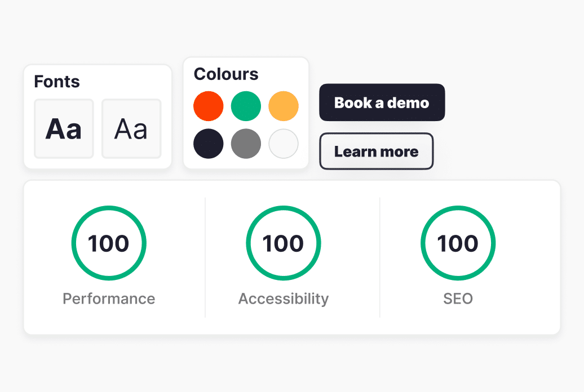Viewport: 584px width, 392px height.
Task: Select the amber color swatch
Action: pos(283,106)
